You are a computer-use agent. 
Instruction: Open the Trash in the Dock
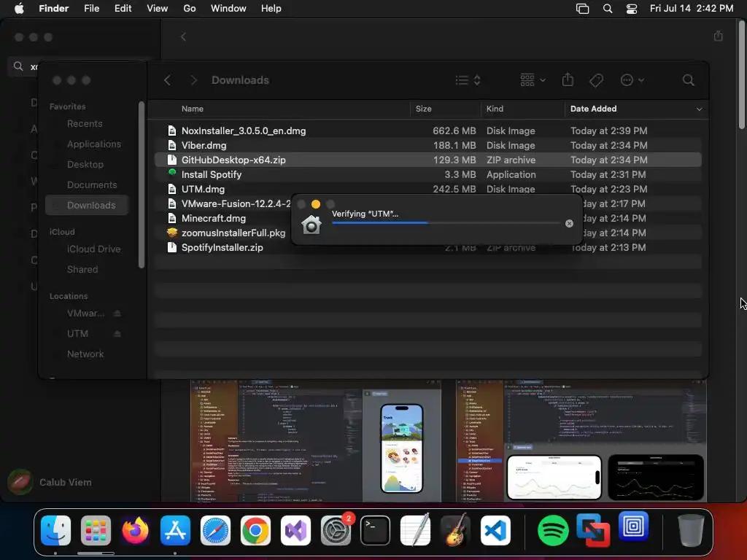pyautogui.click(x=691, y=530)
